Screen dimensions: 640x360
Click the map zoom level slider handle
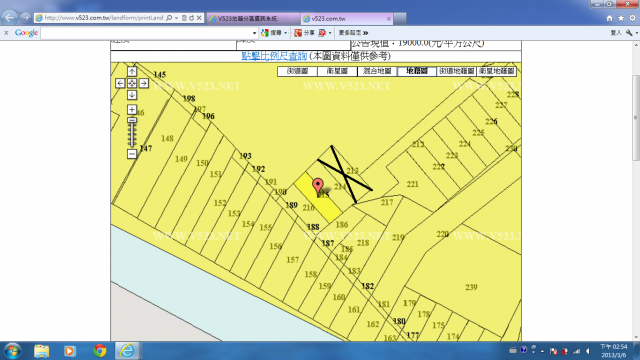pos(132,120)
